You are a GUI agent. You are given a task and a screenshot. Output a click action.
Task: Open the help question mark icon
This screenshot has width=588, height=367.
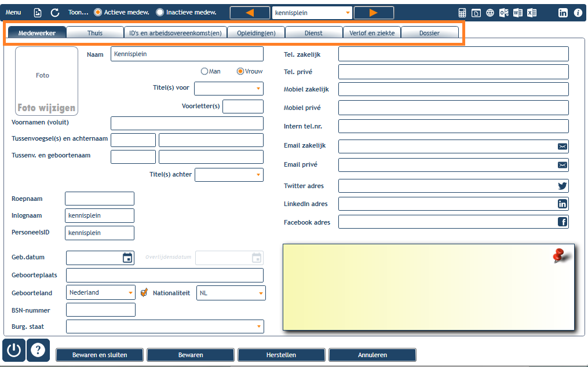pyautogui.click(x=38, y=350)
